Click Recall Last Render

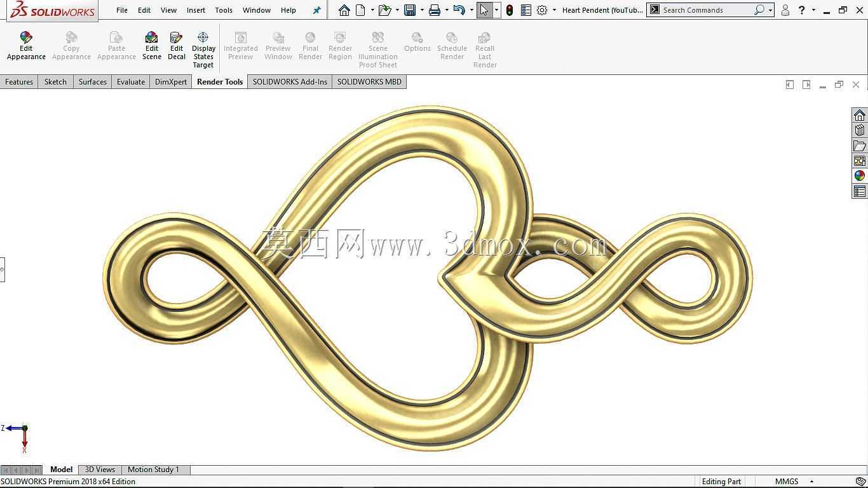tap(485, 50)
